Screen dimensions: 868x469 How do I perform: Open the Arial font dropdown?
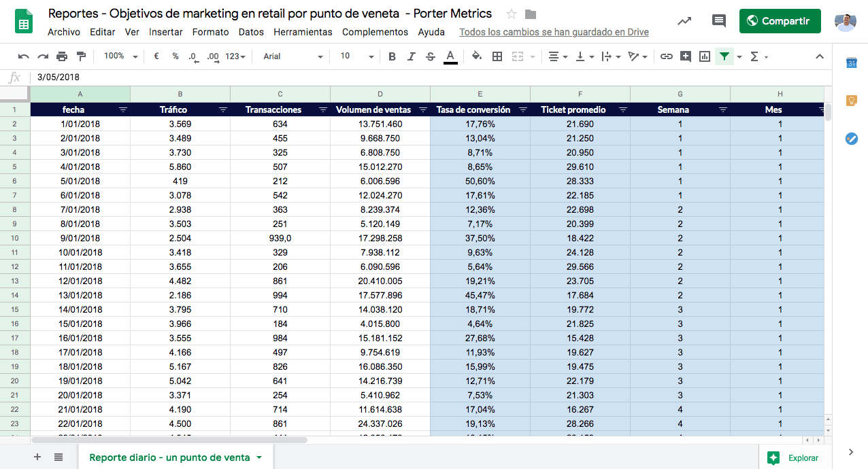294,56
